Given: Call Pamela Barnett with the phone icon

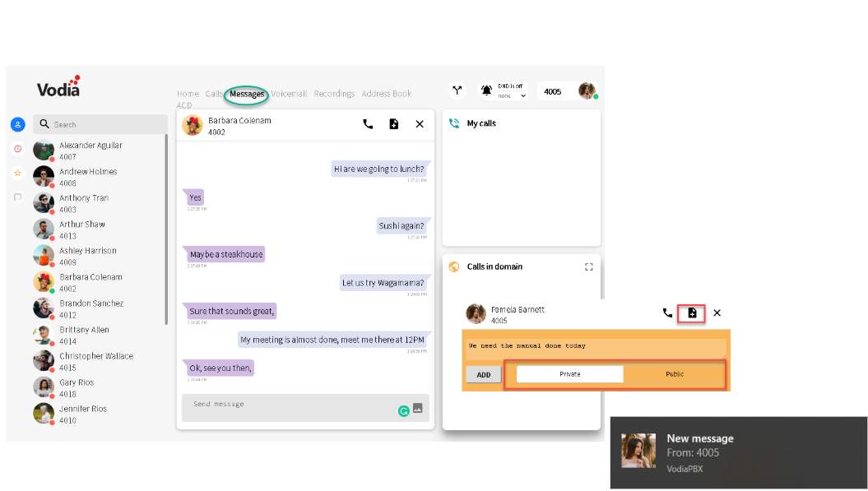Looking at the screenshot, I should [x=667, y=313].
